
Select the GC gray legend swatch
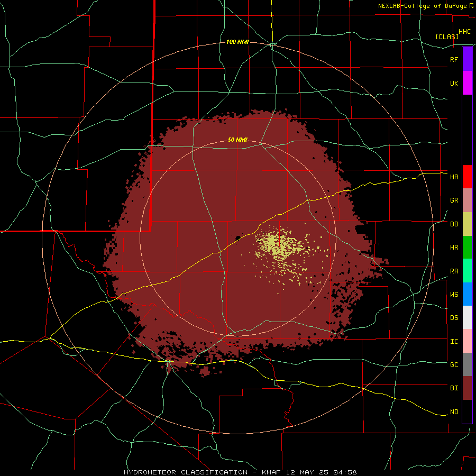coord(467,364)
